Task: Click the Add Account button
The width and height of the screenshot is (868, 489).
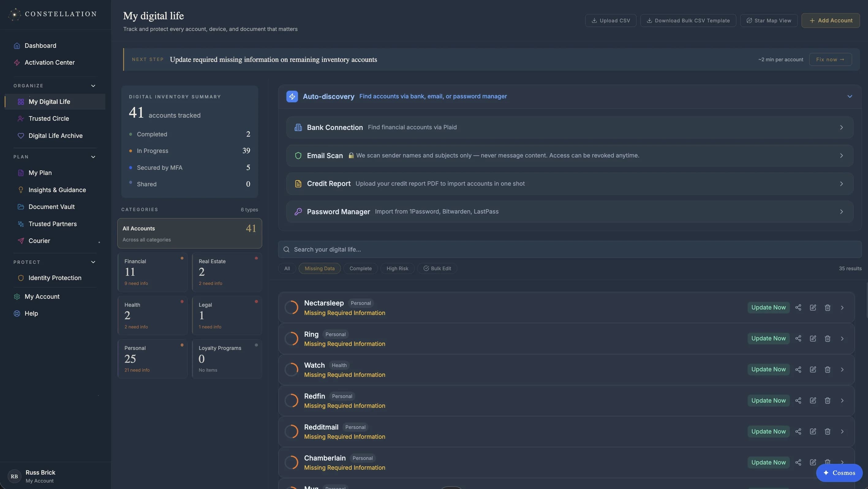Action: [830, 21]
